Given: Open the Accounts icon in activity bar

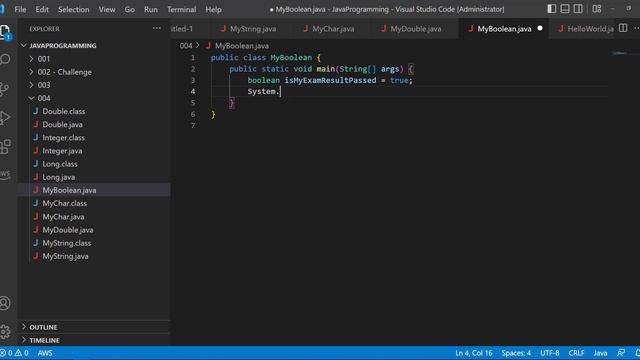Looking at the screenshot, I should pos(5,303).
